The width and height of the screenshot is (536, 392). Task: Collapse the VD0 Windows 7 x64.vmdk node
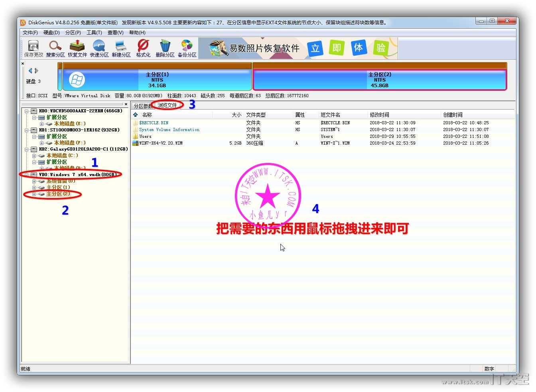click(x=27, y=175)
